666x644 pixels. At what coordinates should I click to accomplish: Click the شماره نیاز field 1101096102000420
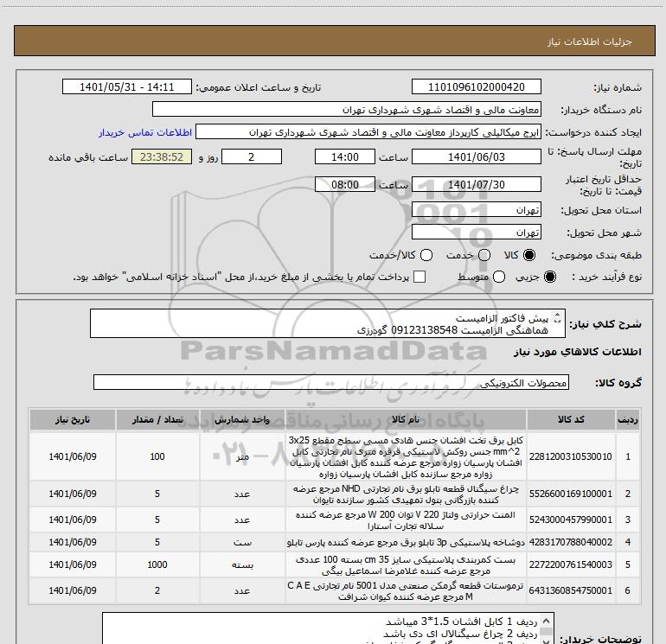pyautogui.click(x=476, y=87)
